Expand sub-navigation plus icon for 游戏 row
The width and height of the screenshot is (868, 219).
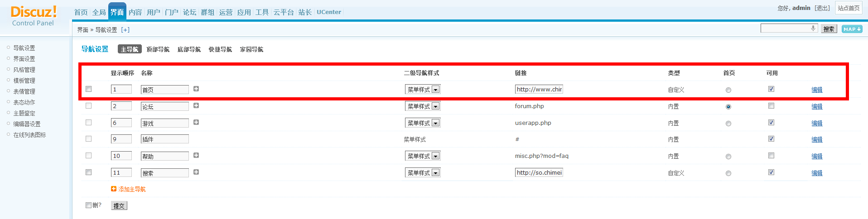click(196, 122)
